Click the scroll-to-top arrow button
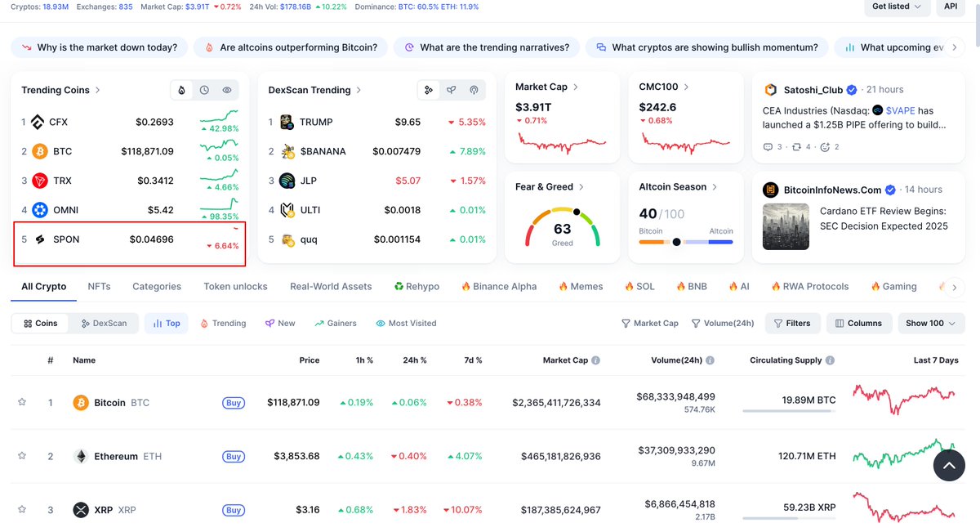The image size is (980, 532). click(949, 465)
